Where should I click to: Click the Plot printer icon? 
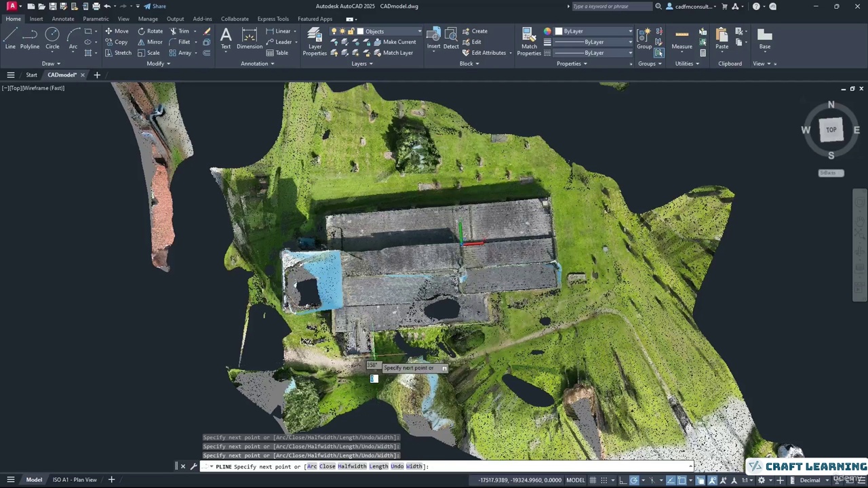[96, 6]
